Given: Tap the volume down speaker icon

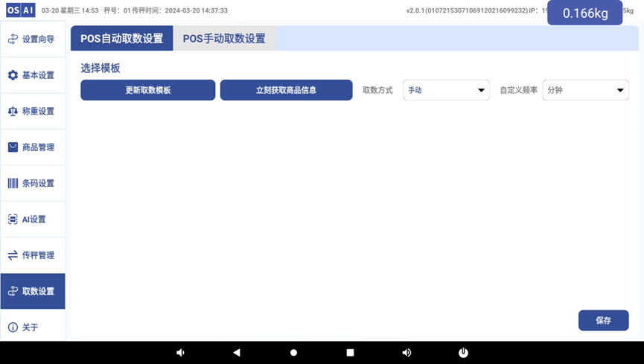Looking at the screenshot, I should (x=180, y=353).
